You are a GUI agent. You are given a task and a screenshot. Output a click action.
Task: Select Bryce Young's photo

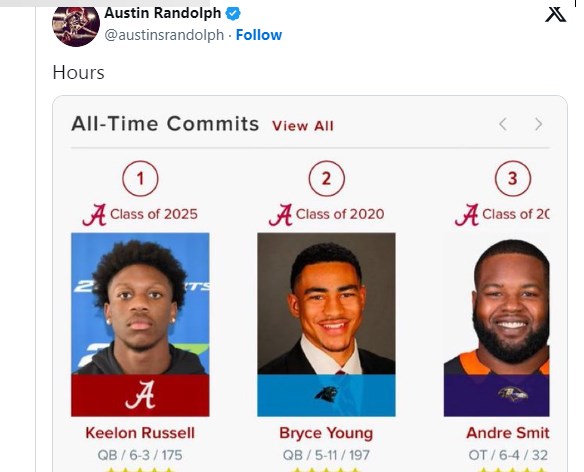point(326,304)
